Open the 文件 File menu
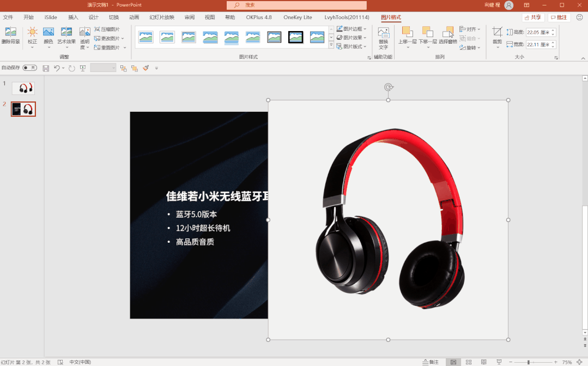588x366 pixels. coord(8,17)
